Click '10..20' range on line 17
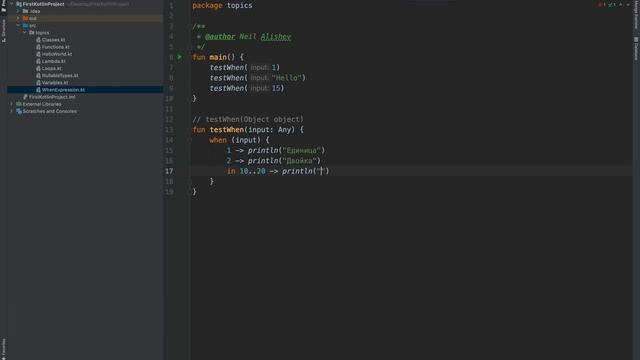Screen dimensions: 640x360 click(252, 171)
